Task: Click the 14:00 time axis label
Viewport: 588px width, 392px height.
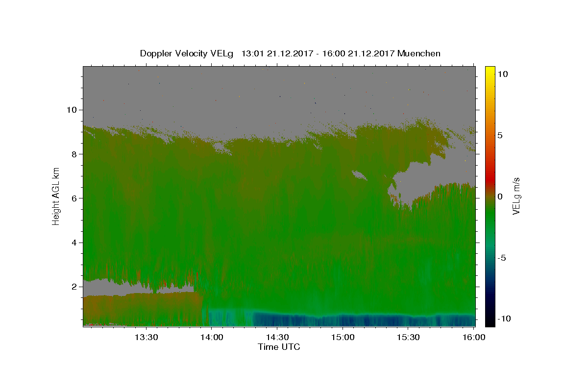Action: 212,337
